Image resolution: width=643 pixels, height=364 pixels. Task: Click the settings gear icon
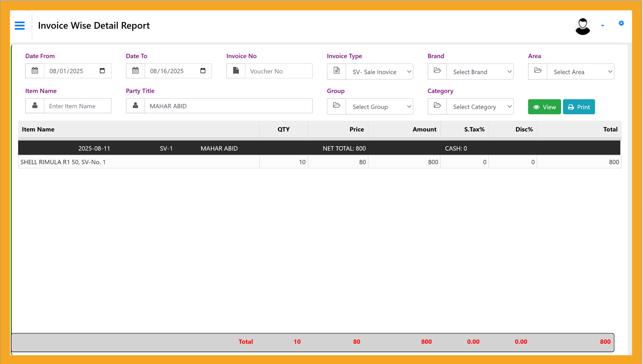(x=621, y=23)
